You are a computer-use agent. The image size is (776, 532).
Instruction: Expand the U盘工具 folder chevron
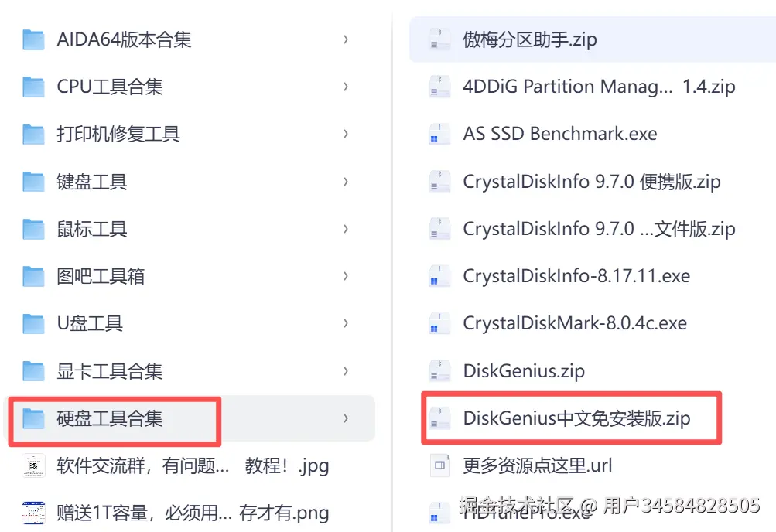(345, 323)
